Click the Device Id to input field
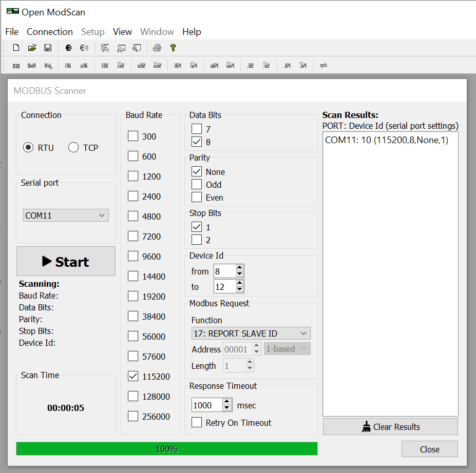The width and height of the screenshot is (476, 473). pyautogui.click(x=225, y=287)
